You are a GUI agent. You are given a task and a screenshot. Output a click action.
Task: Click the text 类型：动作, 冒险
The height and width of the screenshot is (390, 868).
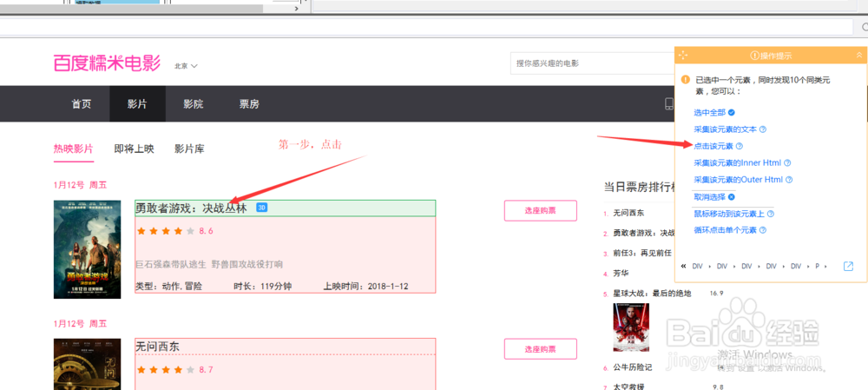(x=169, y=287)
